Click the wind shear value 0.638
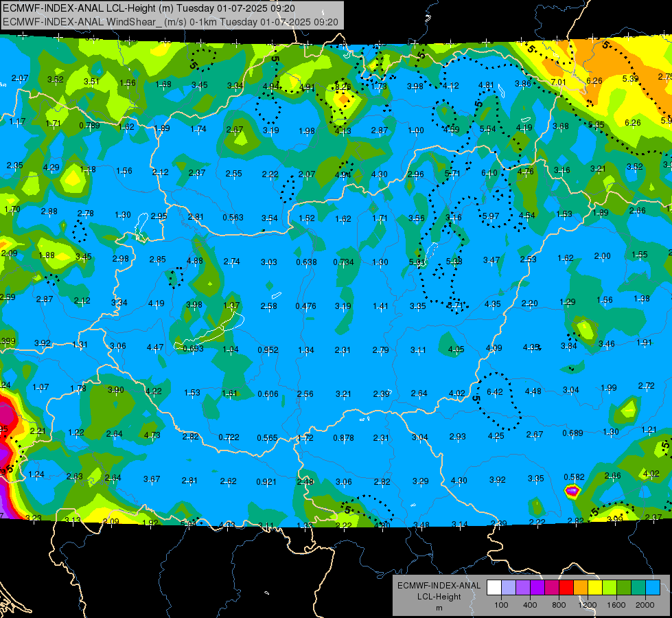 pos(306,262)
